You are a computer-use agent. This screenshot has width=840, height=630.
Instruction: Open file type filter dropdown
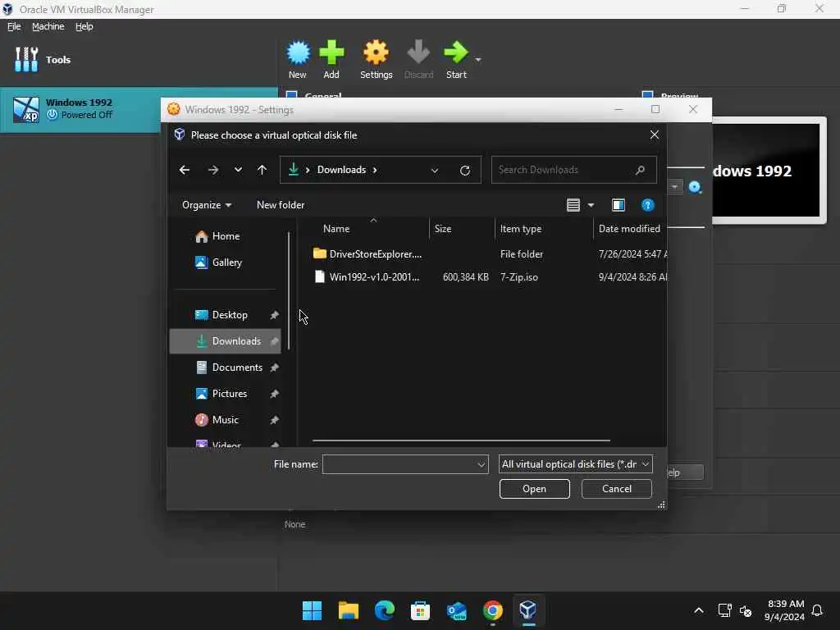(575, 464)
